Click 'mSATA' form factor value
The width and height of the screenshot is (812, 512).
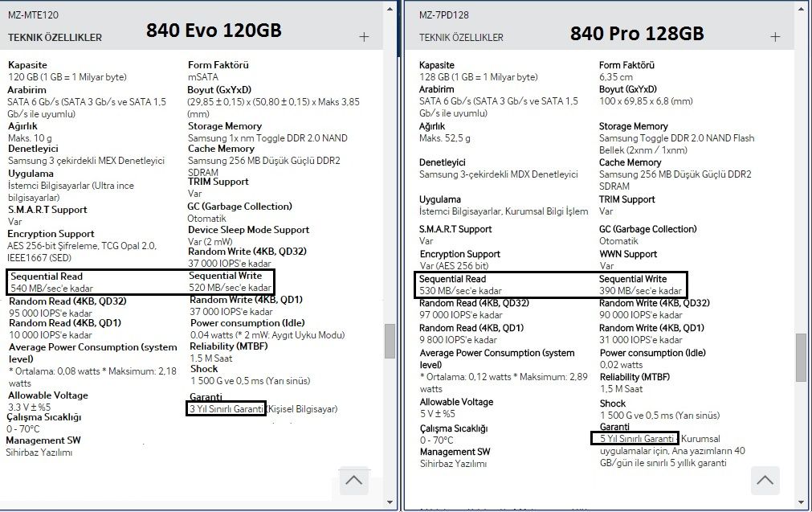point(203,76)
